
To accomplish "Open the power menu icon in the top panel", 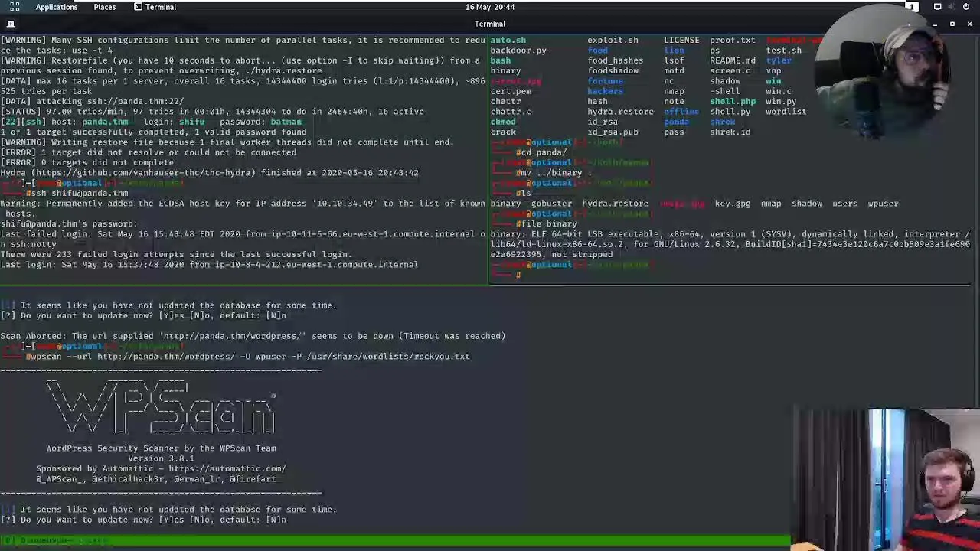I will click(x=966, y=7).
